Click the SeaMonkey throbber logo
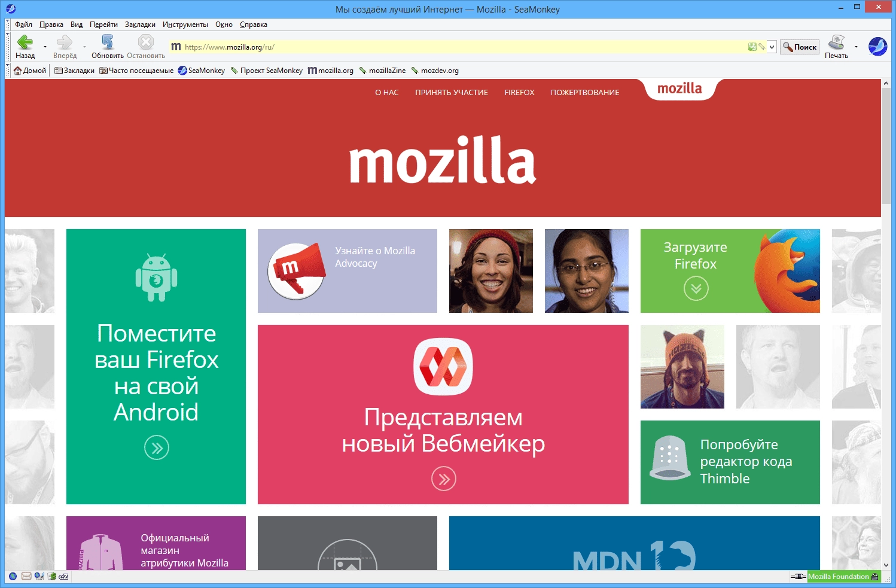Viewport: 896px width, 588px height. pos(877,46)
